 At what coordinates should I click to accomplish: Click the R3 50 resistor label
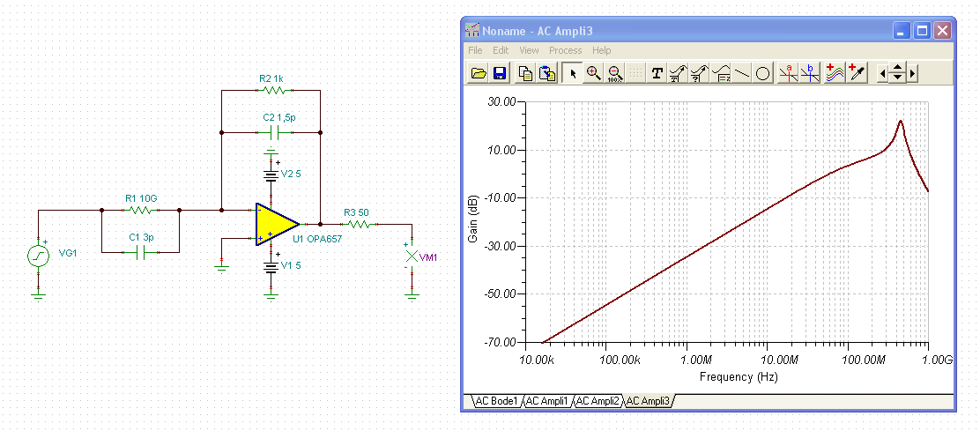pos(356,212)
